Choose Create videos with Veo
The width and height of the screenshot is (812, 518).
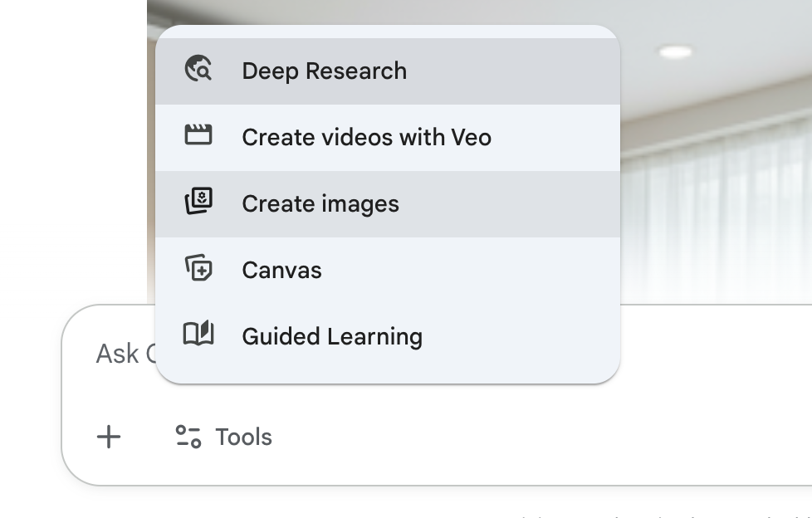366,138
